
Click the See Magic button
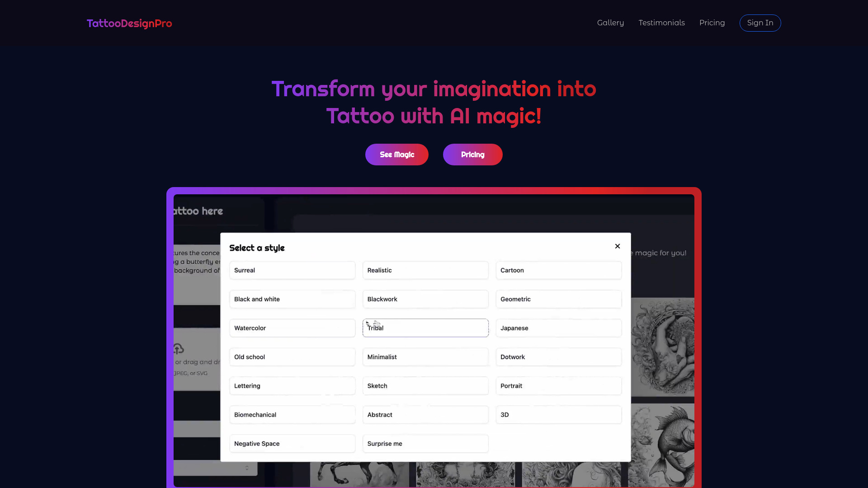click(x=397, y=155)
